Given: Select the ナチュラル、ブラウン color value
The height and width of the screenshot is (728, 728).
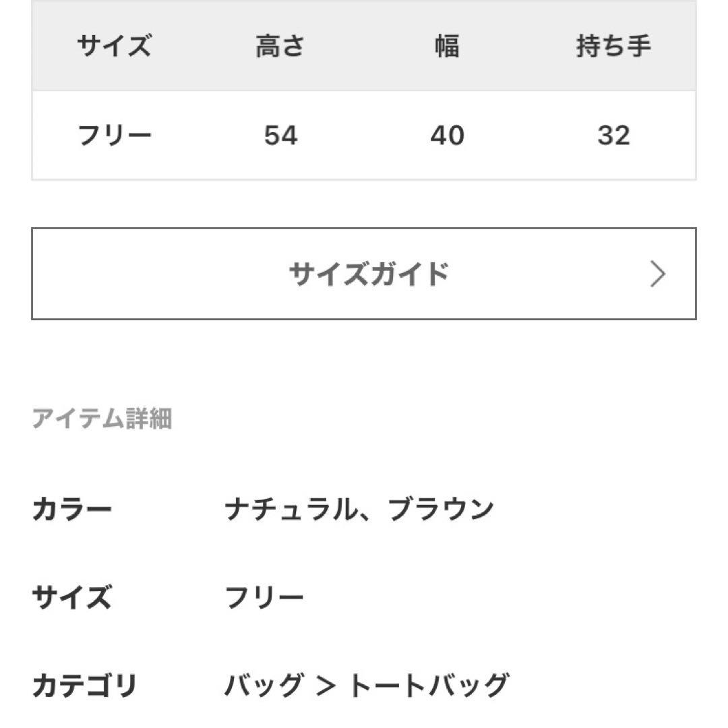Looking at the screenshot, I should [359, 509].
